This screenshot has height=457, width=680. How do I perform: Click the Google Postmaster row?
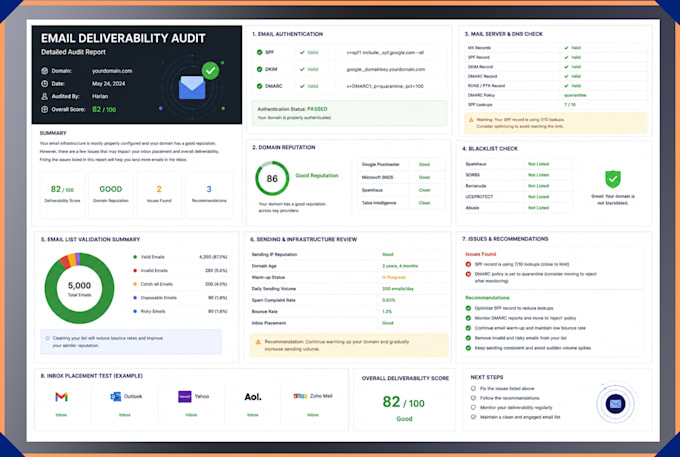[402, 164]
